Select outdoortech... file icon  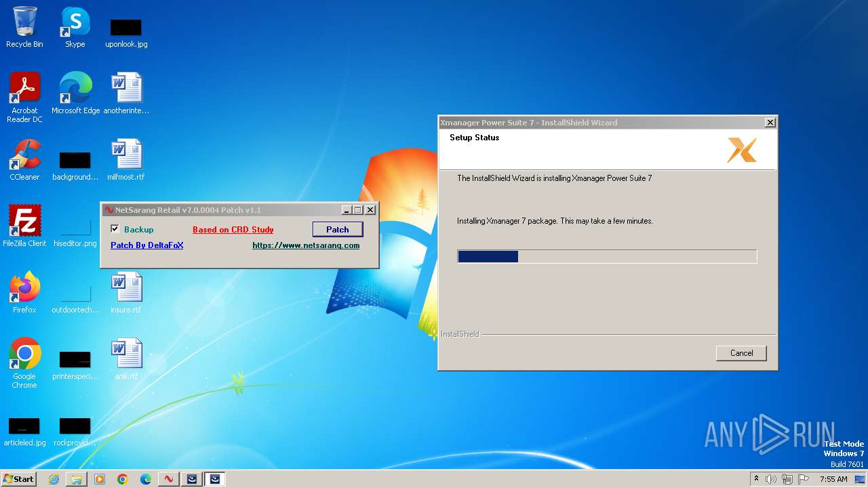(75, 298)
